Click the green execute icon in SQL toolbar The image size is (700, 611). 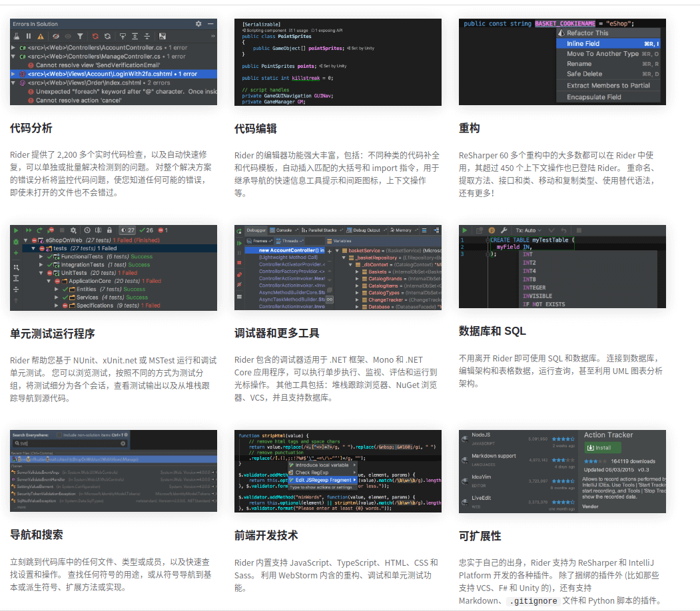click(465, 230)
